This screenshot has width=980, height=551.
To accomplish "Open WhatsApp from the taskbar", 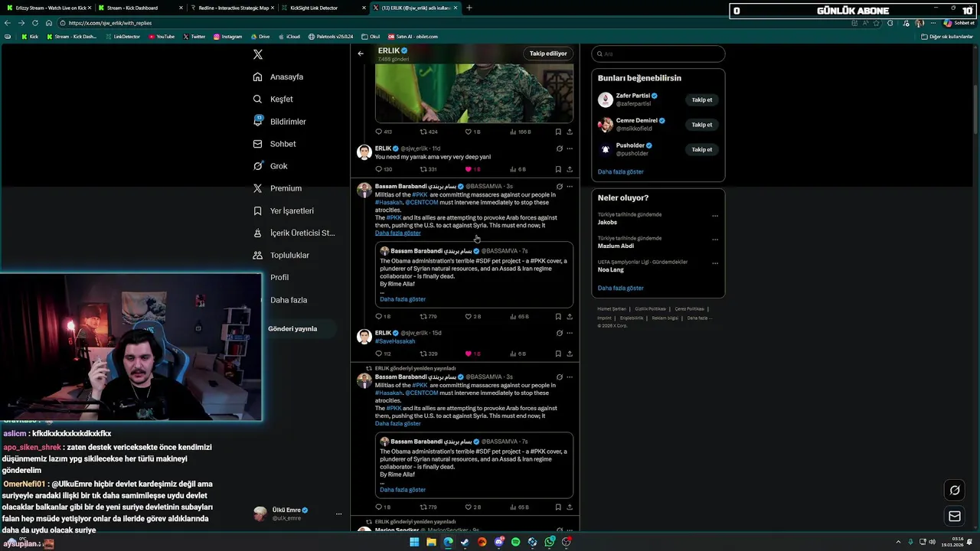I will [x=549, y=542].
